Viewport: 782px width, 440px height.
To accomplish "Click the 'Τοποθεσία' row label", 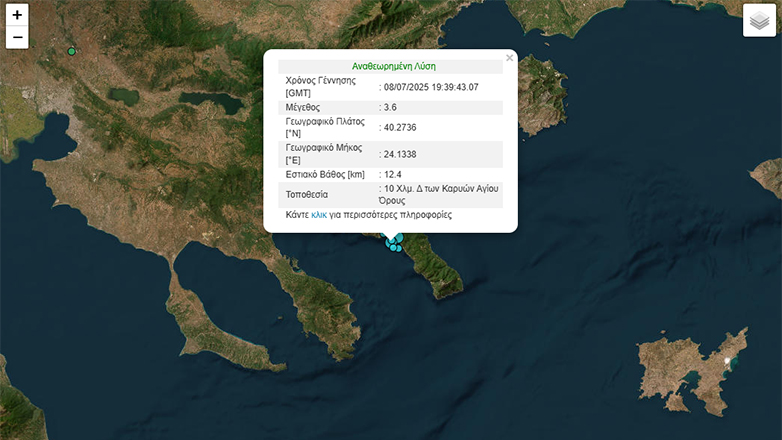I will click(307, 194).
